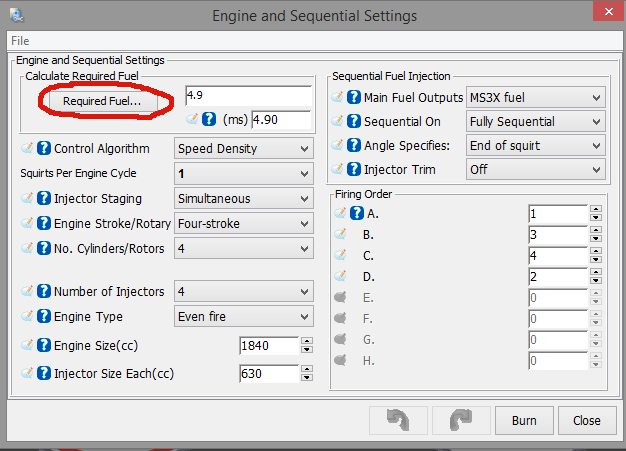Viewport: 626px width, 451px height.
Task: Click the Firing Order A input field
Action: [557, 213]
